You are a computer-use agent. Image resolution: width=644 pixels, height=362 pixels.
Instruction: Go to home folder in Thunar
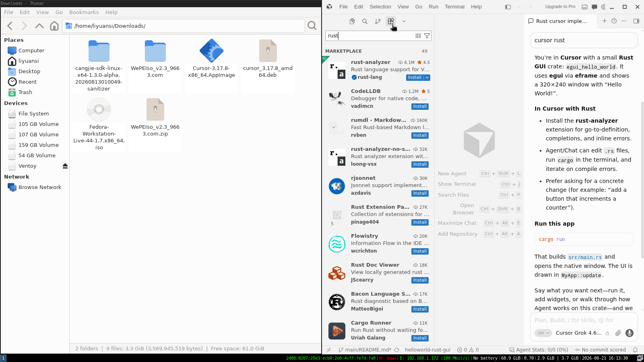(54, 26)
